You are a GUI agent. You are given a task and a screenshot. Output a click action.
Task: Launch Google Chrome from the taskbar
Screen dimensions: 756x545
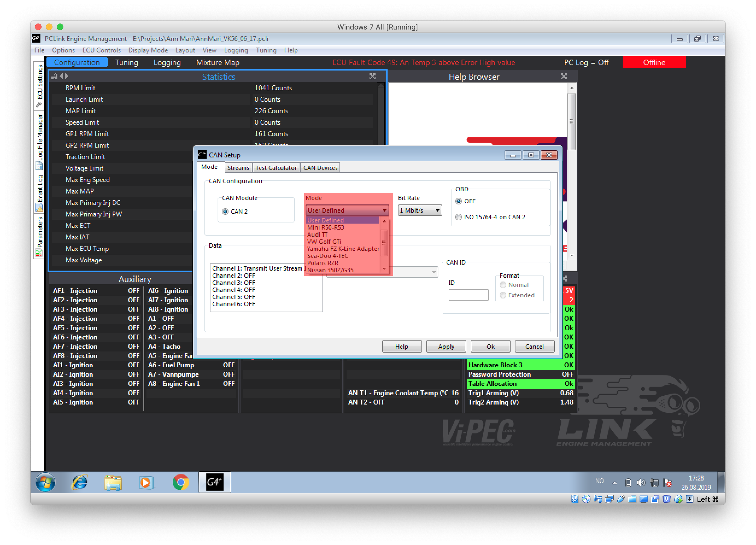[180, 482]
